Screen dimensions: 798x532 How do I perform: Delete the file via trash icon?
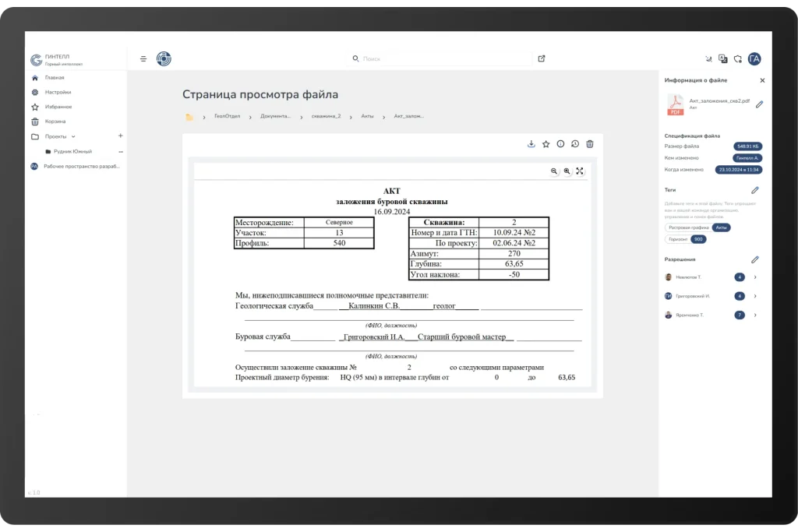click(x=590, y=143)
